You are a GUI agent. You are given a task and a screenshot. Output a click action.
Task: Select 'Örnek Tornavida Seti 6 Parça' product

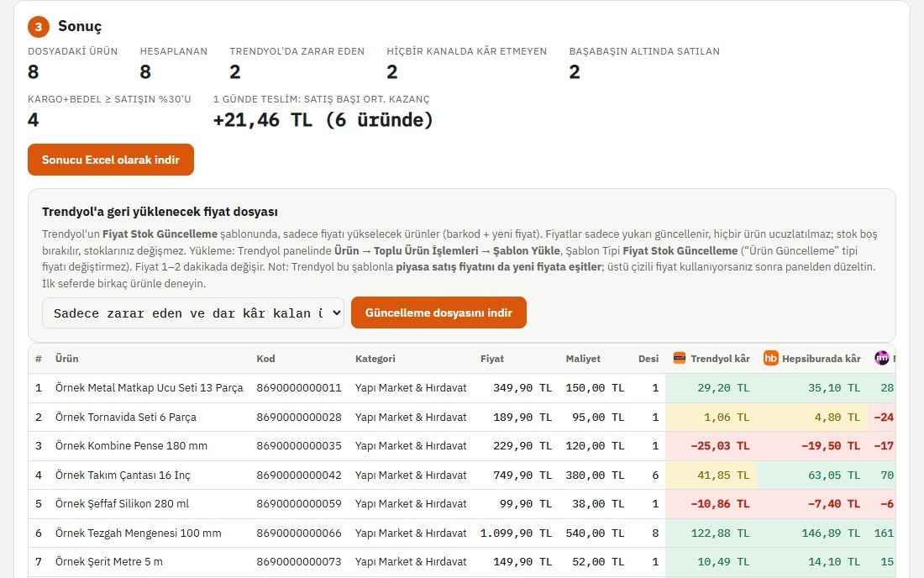pos(125,418)
